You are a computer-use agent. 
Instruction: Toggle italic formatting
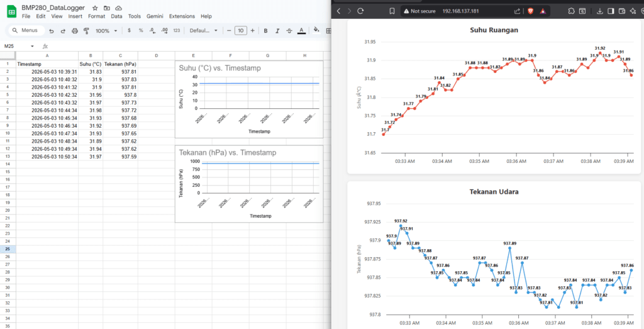277,30
